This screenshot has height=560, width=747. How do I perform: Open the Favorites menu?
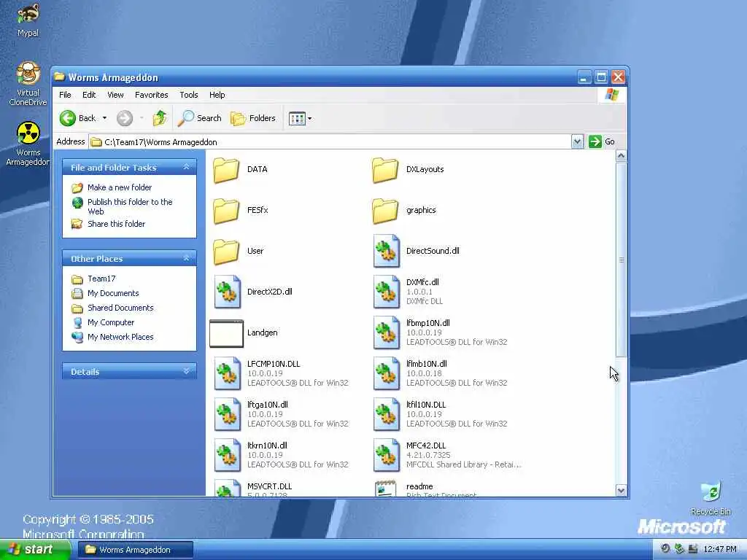pos(152,95)
